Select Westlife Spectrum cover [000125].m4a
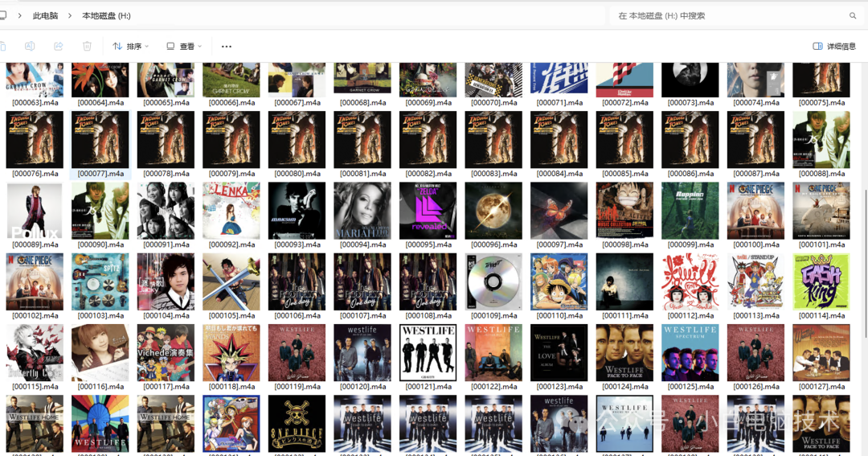Viewport: 868px width, 456px height. coord(690,352)
